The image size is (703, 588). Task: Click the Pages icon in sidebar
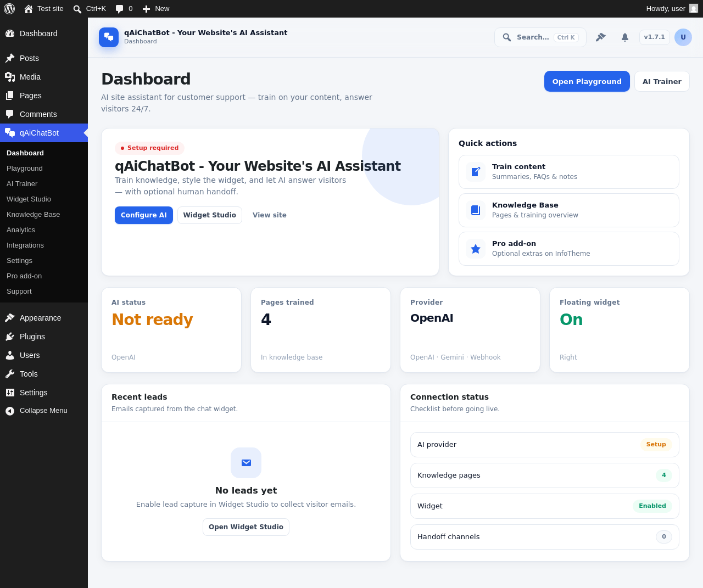coord(10,96)
